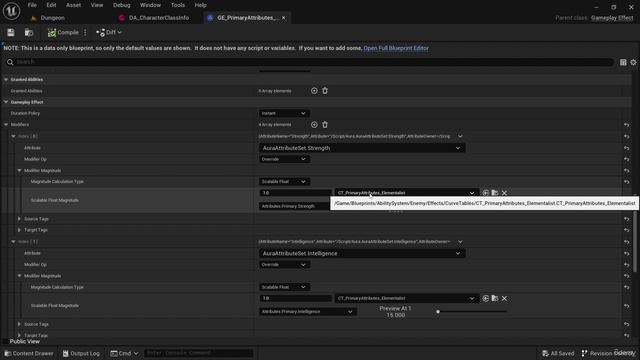Open the Debug menu
Viewport: 640px width, 360px height.
(122, 5)
